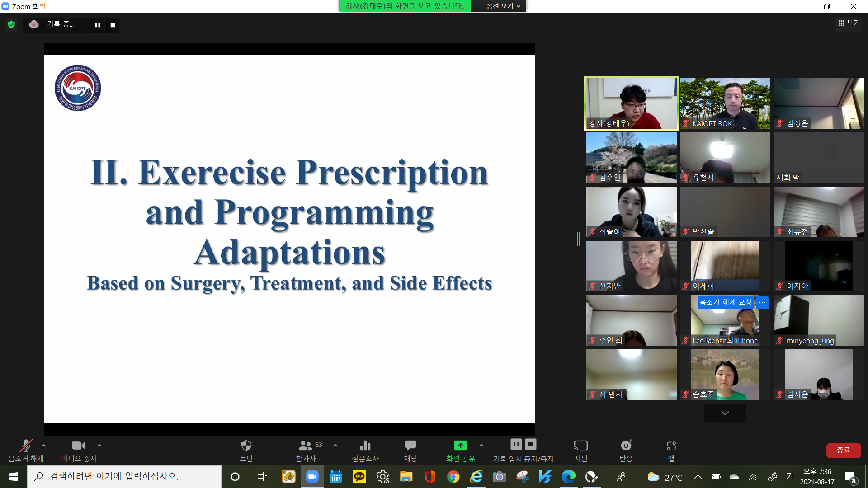
Task: Pause recording in the bottom toolbar
Action: [516, 444]
